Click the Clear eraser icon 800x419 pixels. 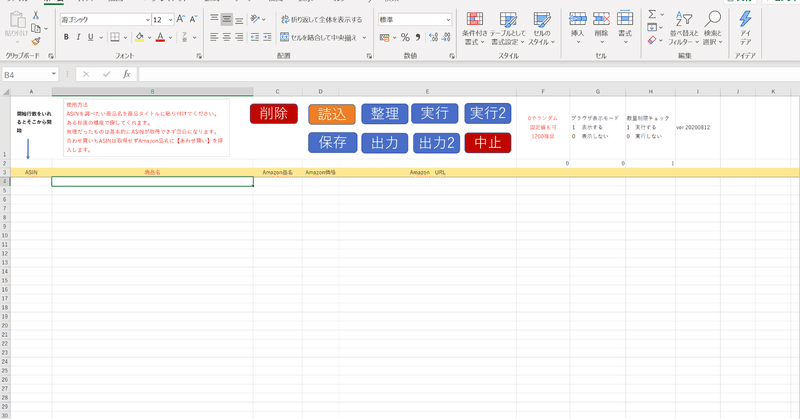(x=652, y=40)
